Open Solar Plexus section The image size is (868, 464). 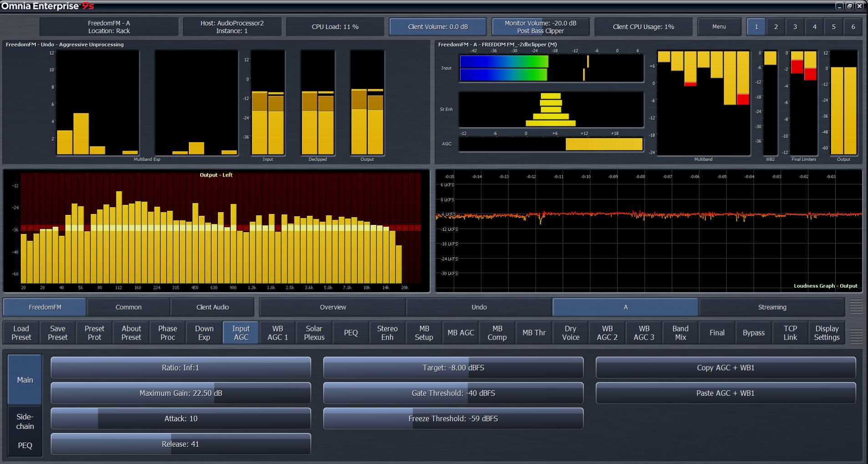tap(314, 333)
